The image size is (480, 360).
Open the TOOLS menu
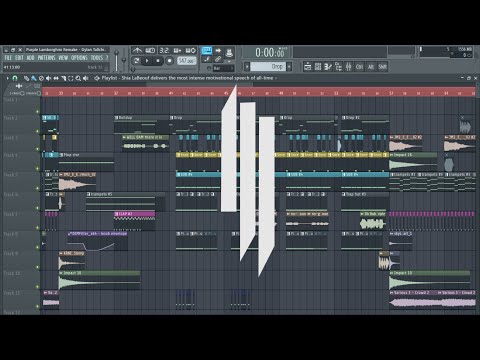coord(97,58)
